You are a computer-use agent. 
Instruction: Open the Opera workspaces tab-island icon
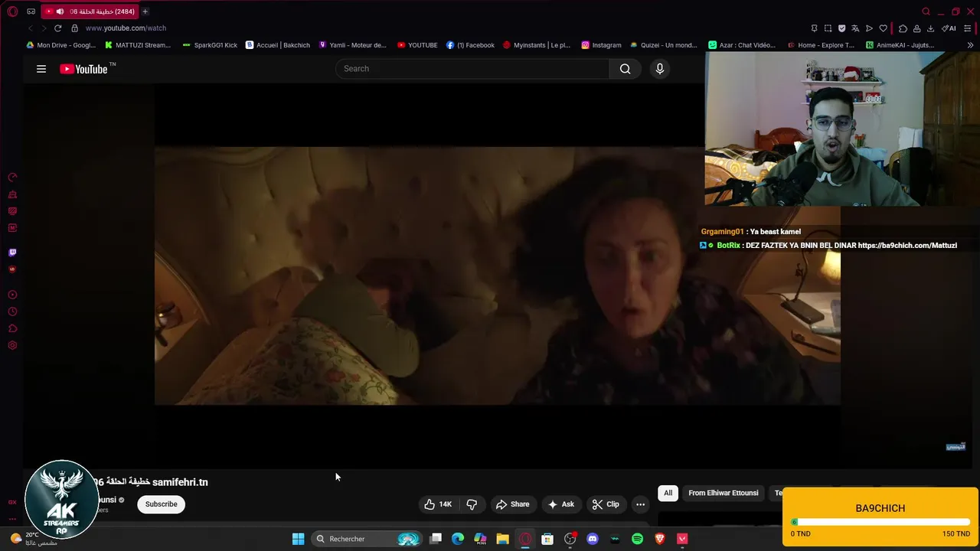31,11
